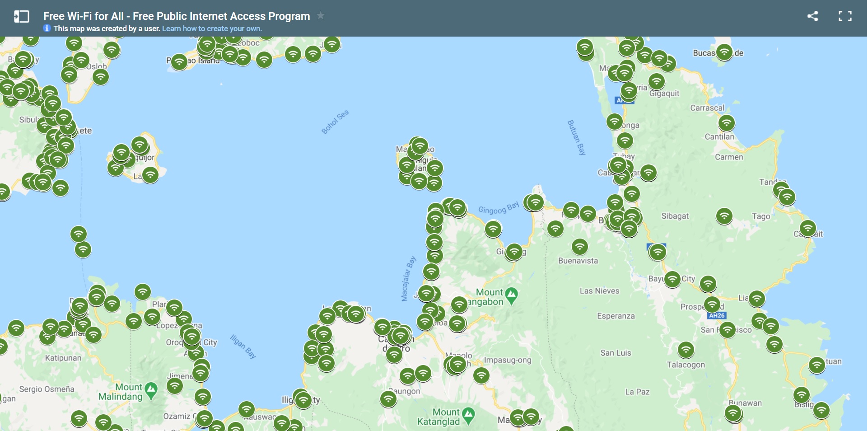Select the Wi-Fi marker at Bayugan City
This screenshot has width=868, height=431.
coord(672,279)
